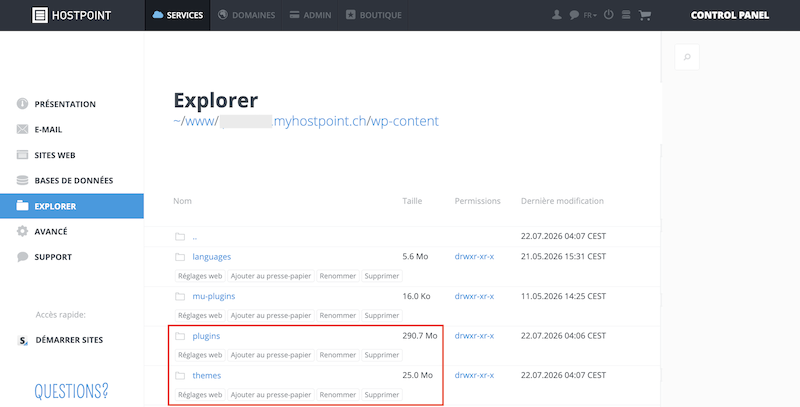Click Réglages web for plugins folder
Viewport: 800px width, 407px height.
pyautogui.click(x=200, y=355)
